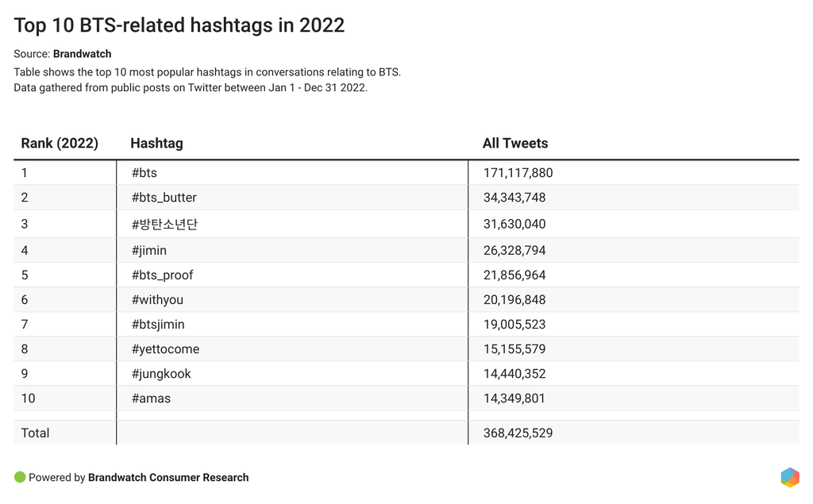813x504 pixels.
Task: Select the total tweets value 368,425,529
Action: pos(518,433)
